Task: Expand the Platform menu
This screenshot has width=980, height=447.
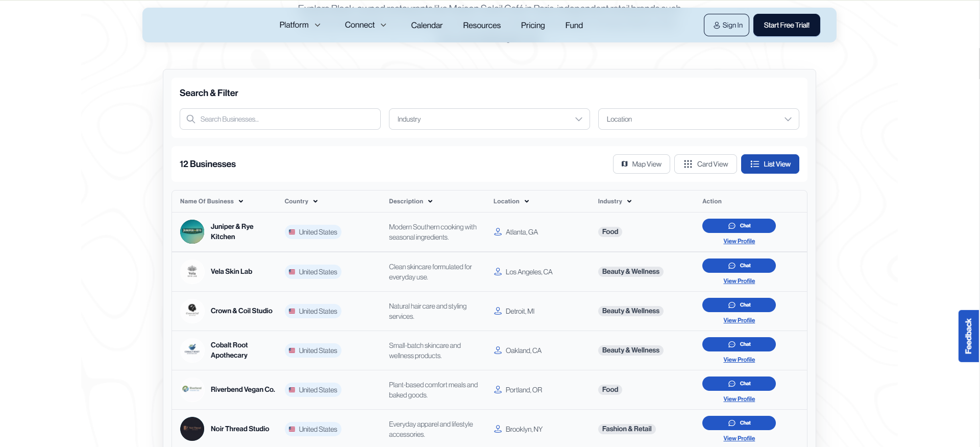Action: click(x=300, y=25)
